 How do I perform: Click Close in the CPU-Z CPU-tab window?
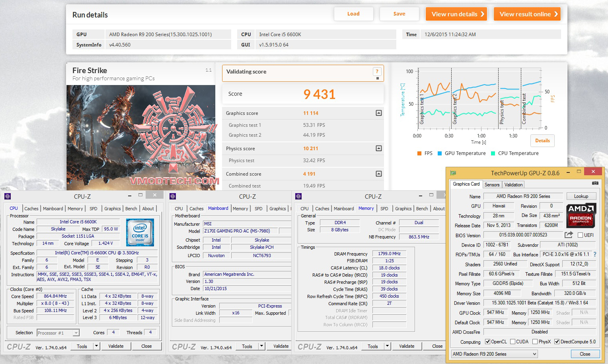click(x=146, y=346)
